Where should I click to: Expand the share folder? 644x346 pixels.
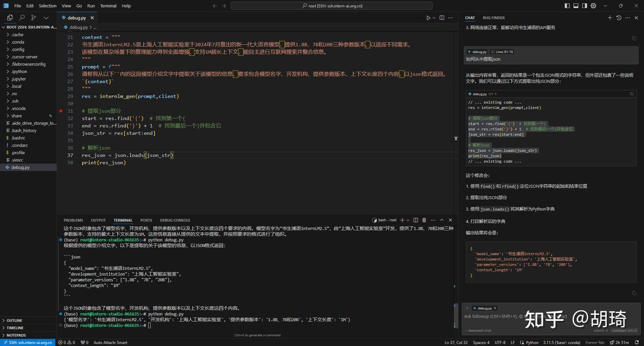coord(28,116)
